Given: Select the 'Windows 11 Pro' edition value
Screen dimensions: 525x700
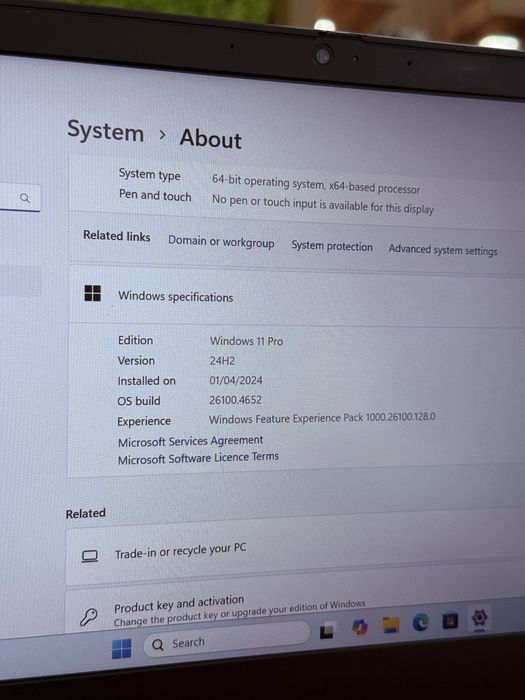Looking at the screenshot, I should pos(246,341).
